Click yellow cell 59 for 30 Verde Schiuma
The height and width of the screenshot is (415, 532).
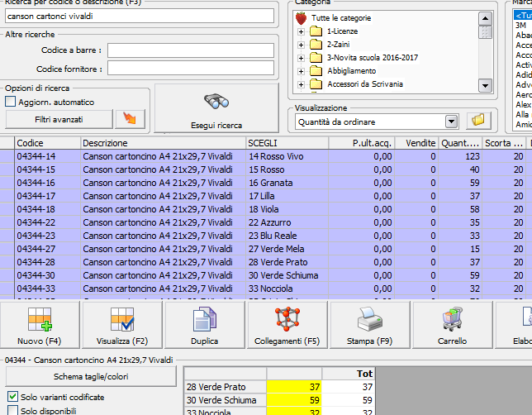point(294,400)
